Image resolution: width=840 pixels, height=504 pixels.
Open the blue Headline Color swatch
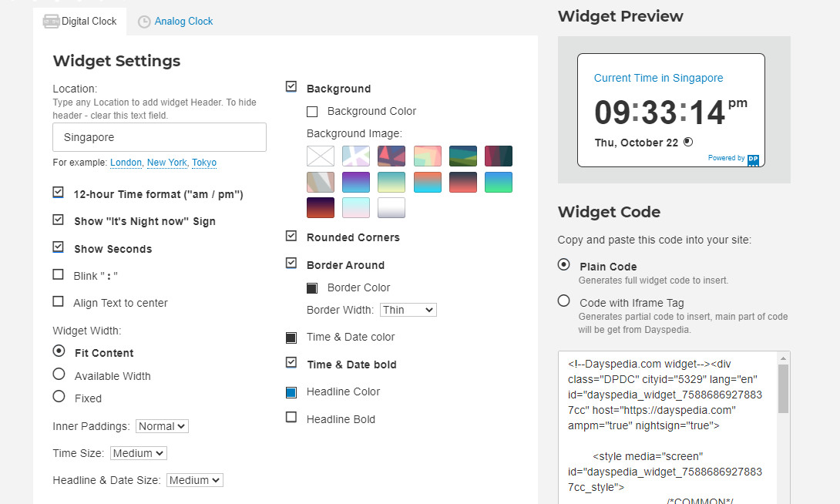pyautogui.click(x=291, y=392)
